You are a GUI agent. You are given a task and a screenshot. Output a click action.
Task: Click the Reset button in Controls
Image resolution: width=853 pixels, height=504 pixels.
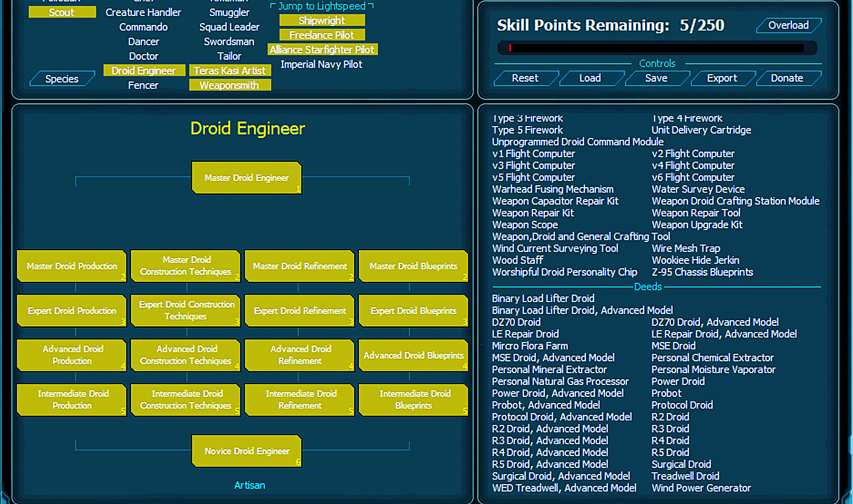point(525,78)
